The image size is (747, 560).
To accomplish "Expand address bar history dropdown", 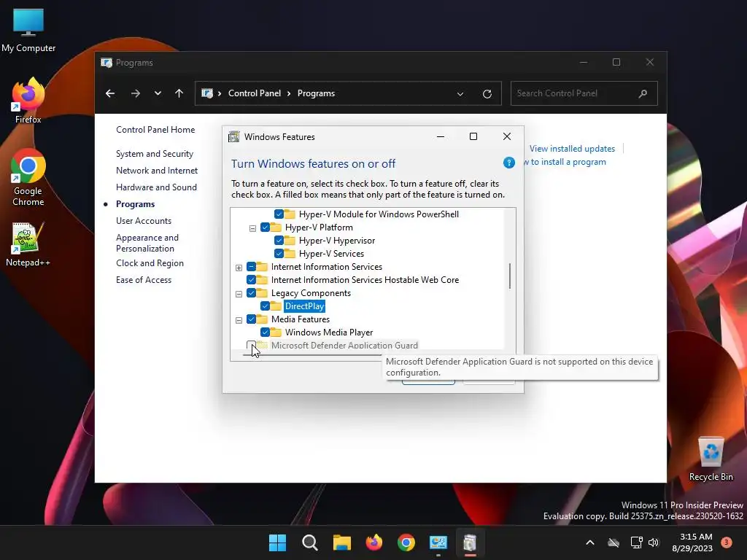I will [x=460, y=94].
